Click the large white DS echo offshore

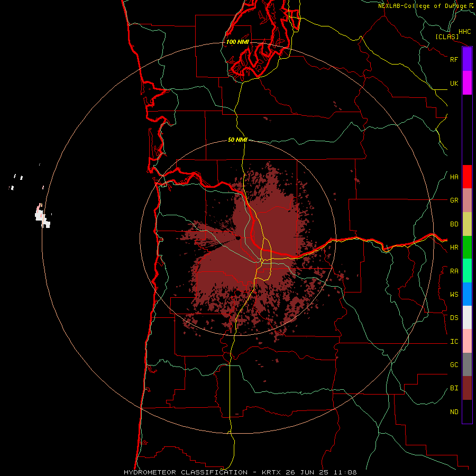click(x=42, y=217)
